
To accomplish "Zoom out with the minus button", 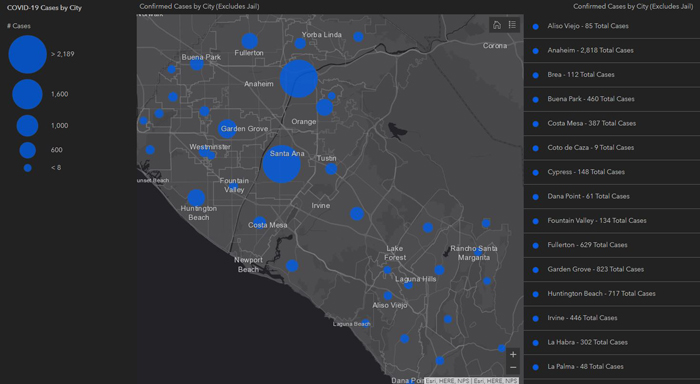I will tap(513, 368).
